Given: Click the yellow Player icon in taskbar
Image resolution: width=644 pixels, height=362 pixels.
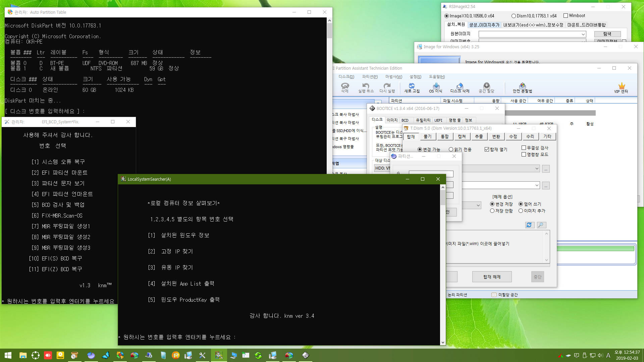Looking at the screenshot, I should pyautogui.click(x=60, y=355).
